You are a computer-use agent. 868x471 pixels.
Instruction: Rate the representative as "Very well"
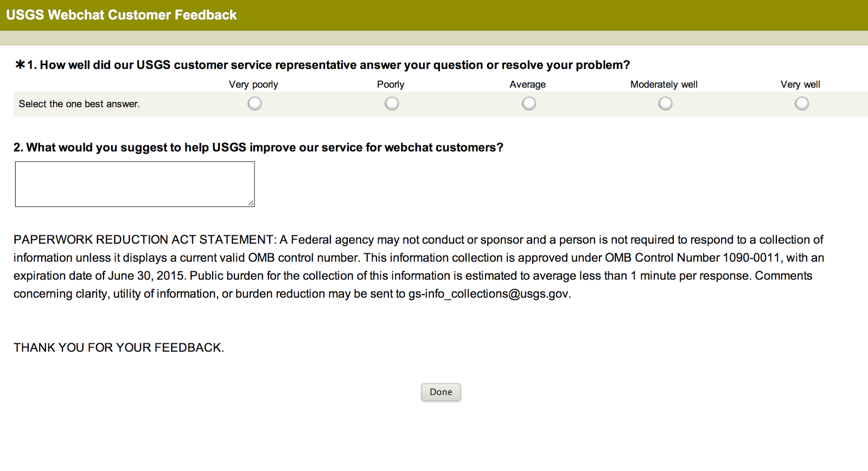801,104
